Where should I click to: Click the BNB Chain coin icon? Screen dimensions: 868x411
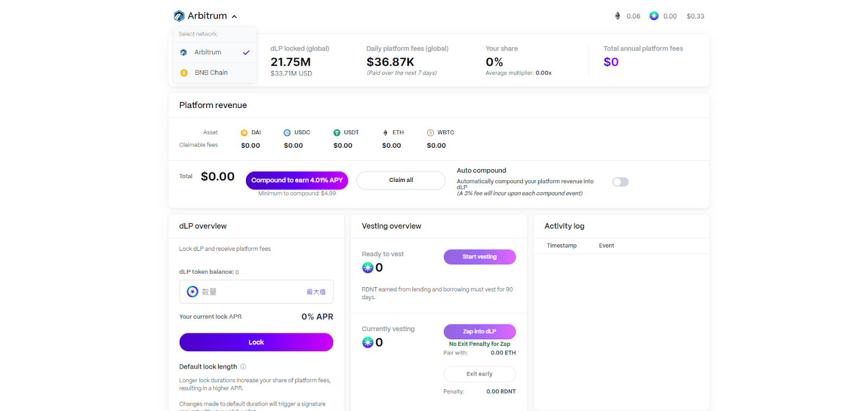[184, 73]
